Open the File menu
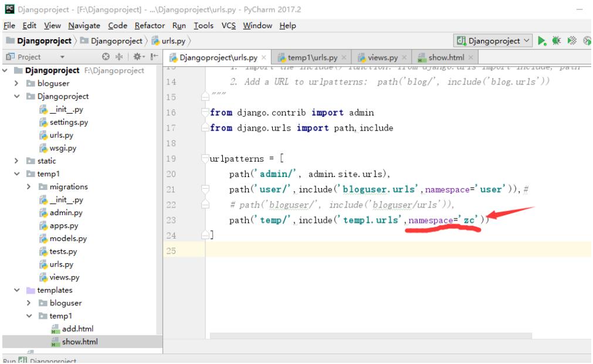 coord(9,25)
